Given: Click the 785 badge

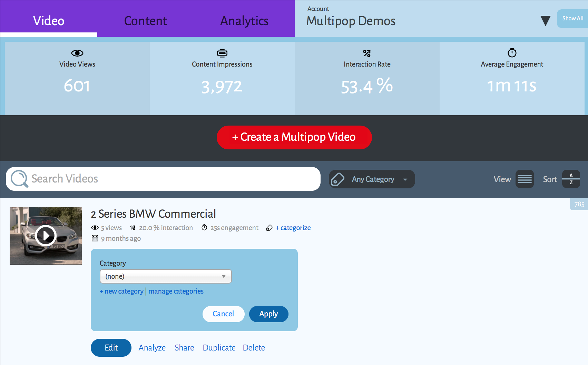Looking at the screenshot, I should (x=579, y=204).
